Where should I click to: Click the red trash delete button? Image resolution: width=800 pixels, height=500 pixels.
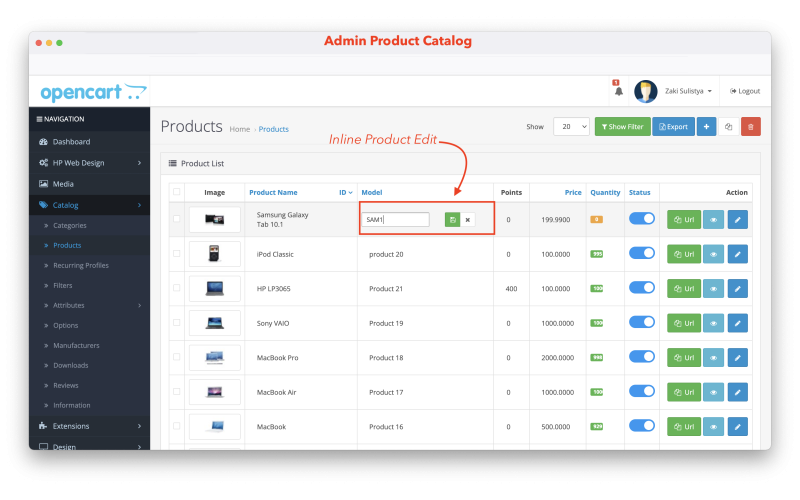(751, 127)
